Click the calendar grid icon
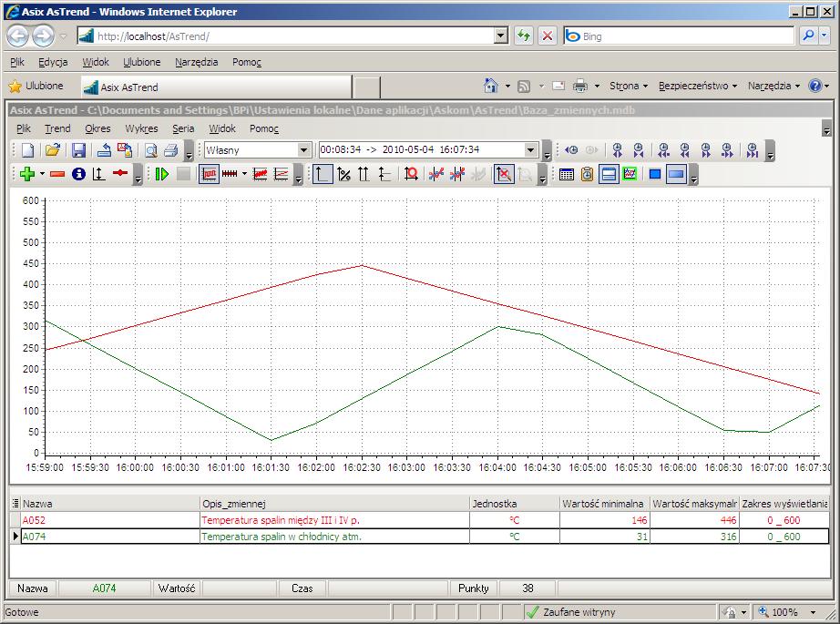 click(567, 174)
